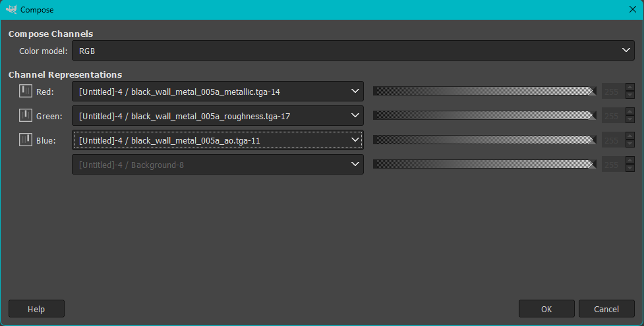This screenshot has height=326, width=644.
Task: Click the Green channel mask value slider
Action: pyautogui.click(x=484, y=116)
